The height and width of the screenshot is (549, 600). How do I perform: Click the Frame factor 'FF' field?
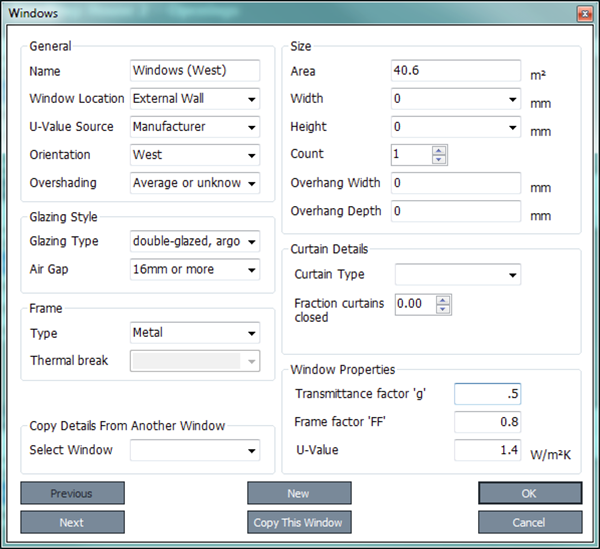click(488, 422)
